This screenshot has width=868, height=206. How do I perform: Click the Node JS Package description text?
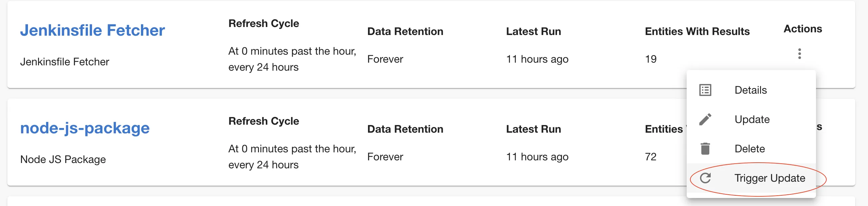tap(63, 159)
